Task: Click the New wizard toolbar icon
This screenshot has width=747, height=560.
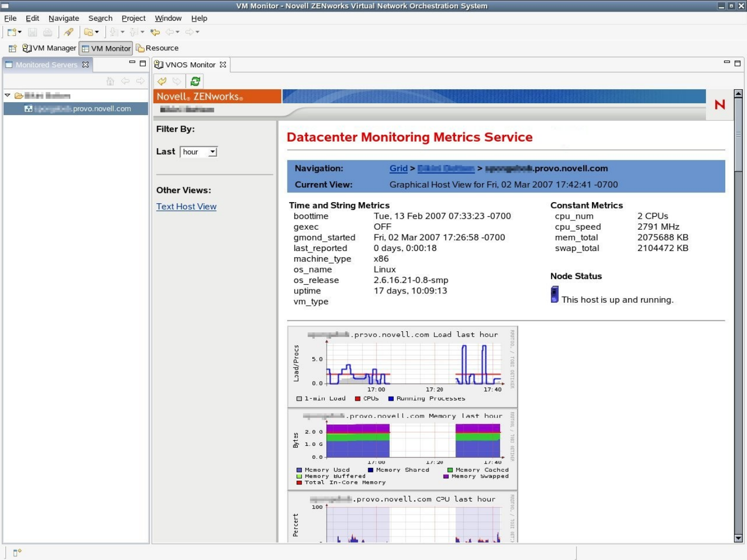Action: [11, 32]
